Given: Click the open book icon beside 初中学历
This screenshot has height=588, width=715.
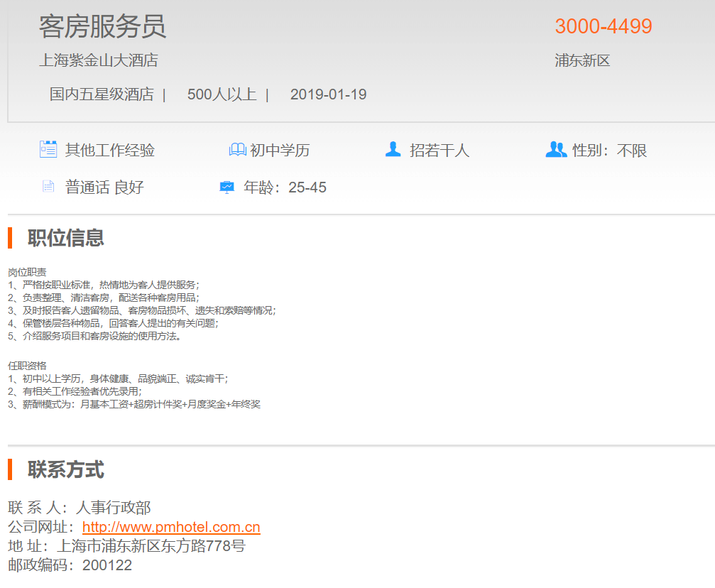Looking at the screenshot, I should [x=237, y=150].
